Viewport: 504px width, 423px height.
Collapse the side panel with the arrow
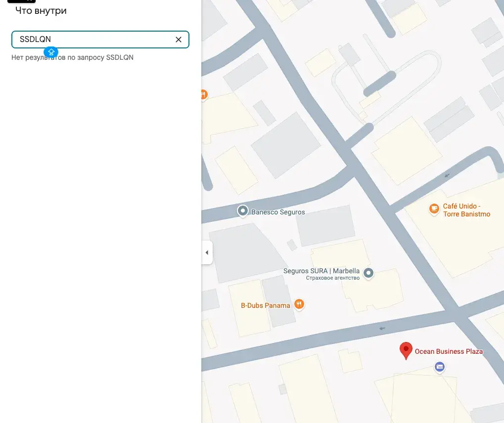[x=207, y=253]
